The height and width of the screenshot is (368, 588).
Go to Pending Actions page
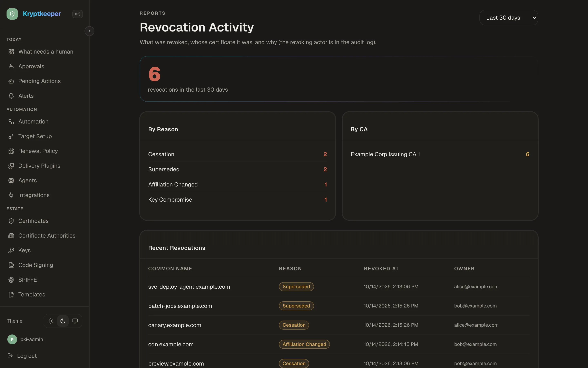point(45,81)
